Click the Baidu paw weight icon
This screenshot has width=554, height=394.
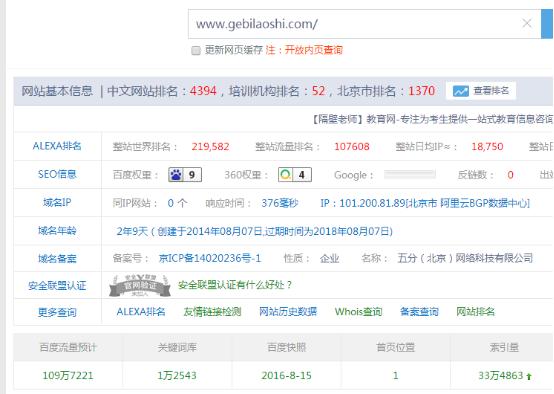pyautogui.click(x=176, y=175)
